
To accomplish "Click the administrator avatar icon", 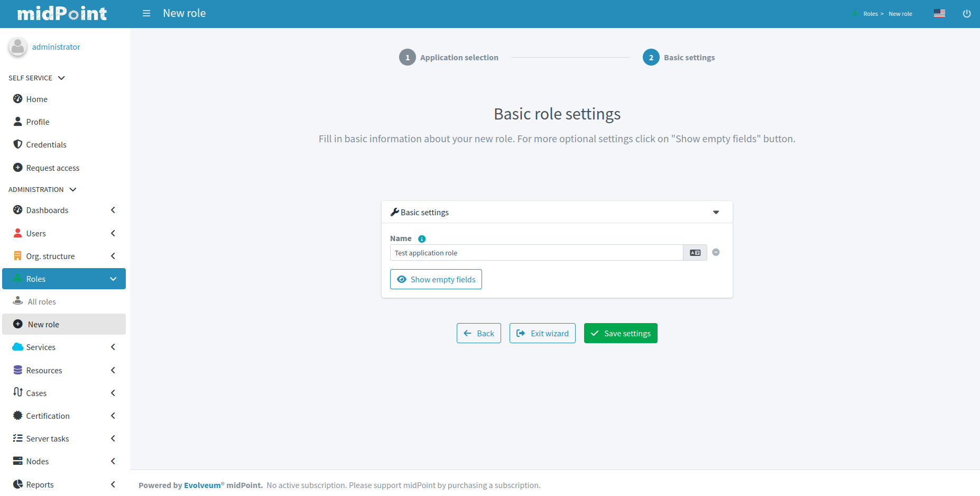I will click(x=17, y=47).
